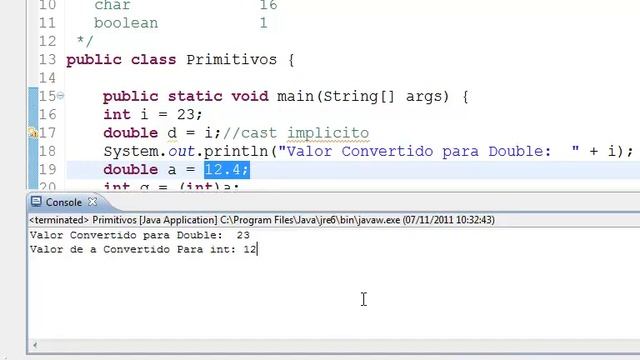Click 'char' in the comment block
This screenshot has height=360, width=640.
[112, 5]
